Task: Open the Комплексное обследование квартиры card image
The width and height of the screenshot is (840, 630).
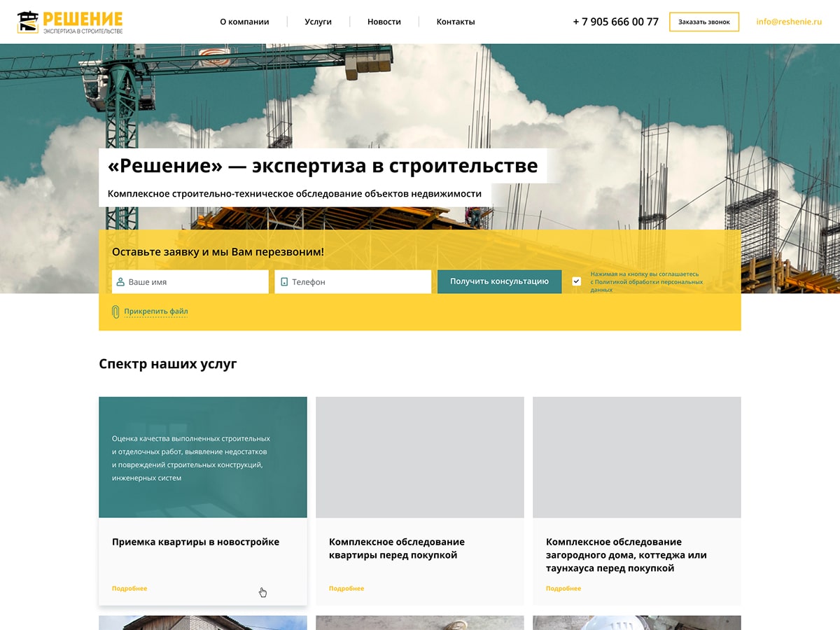Action: [420, 457]
